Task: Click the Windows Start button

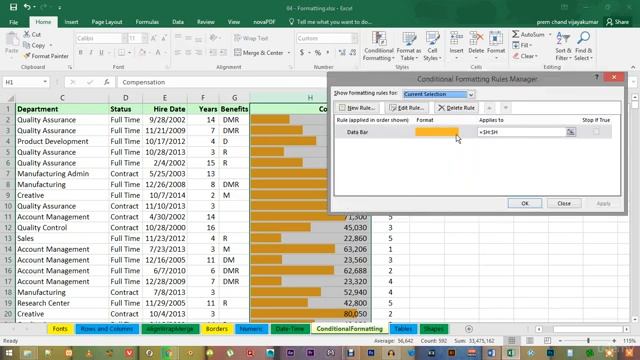Action: point(9,353)
